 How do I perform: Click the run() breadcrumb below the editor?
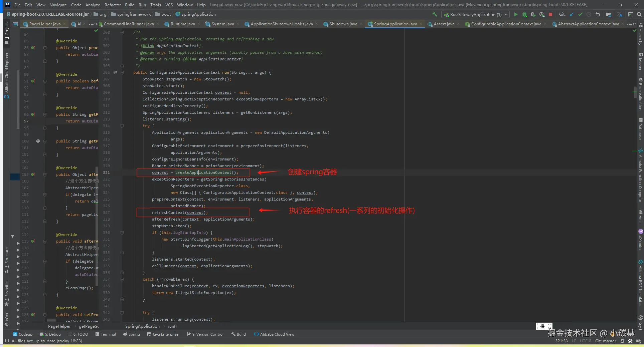click(172, 326)
